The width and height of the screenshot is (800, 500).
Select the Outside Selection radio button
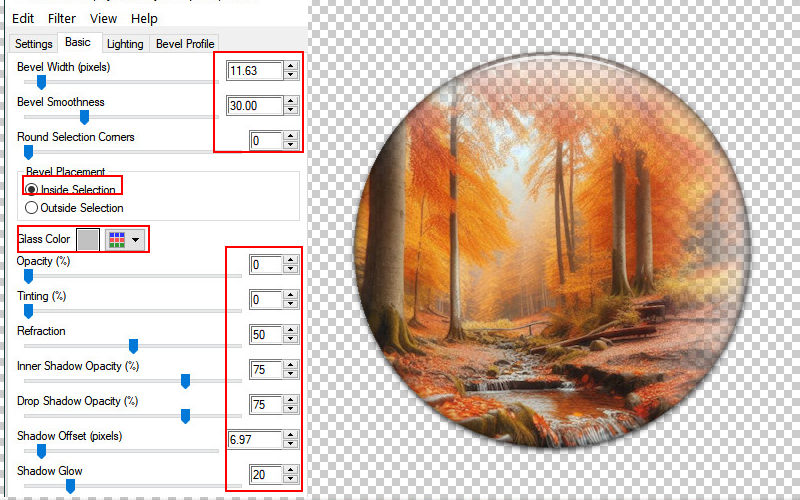point(32,208)
